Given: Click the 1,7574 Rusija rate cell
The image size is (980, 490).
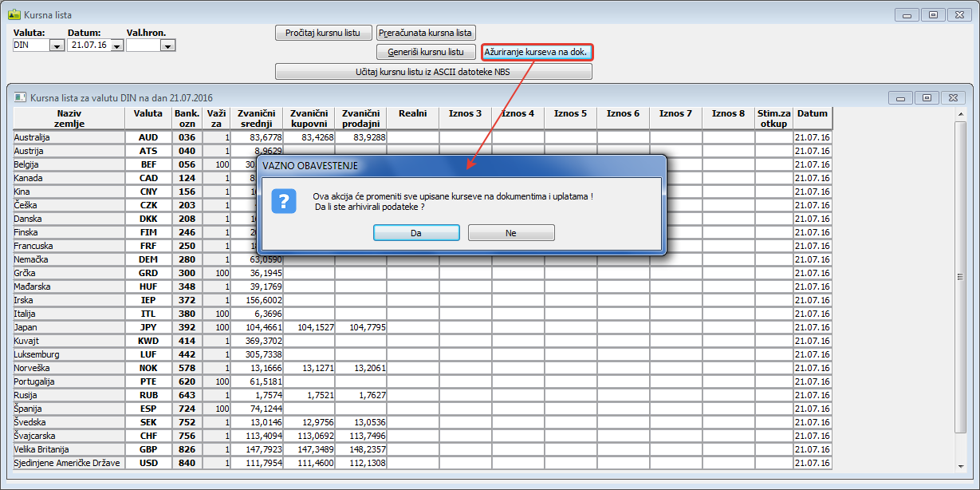Looking at the screenshot, I should [x=256, y=395].
